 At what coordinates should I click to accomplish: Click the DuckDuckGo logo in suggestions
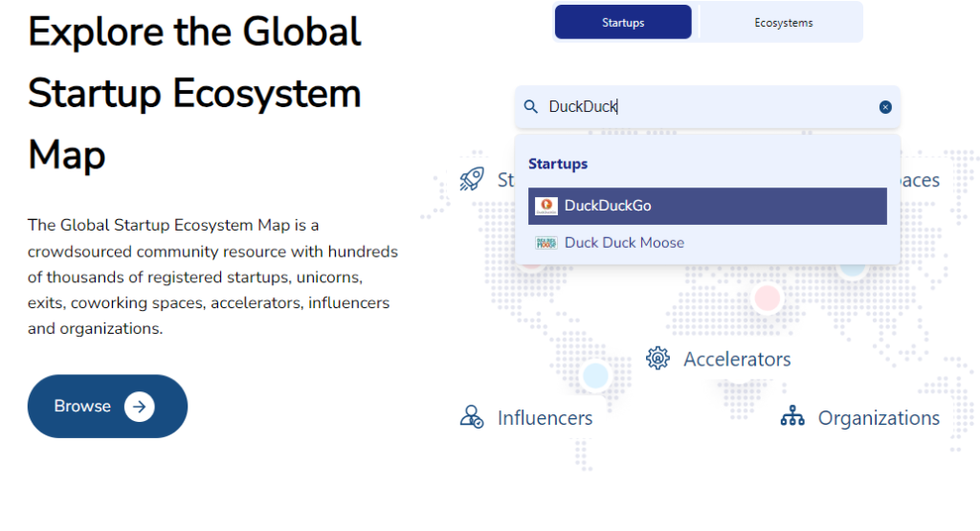(546, 206)
